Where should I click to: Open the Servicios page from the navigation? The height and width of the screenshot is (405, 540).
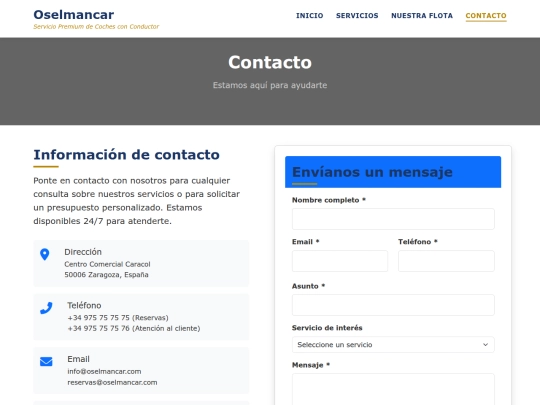[357, 16]
